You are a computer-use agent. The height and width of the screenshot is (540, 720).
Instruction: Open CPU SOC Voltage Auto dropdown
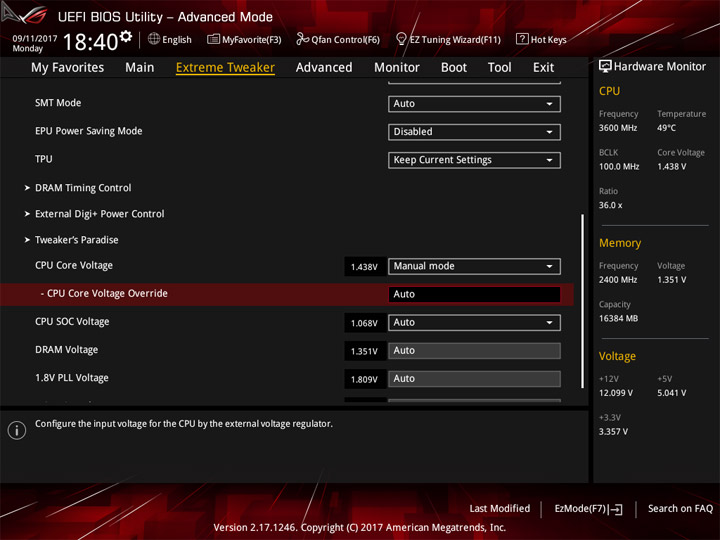(474, 322)
